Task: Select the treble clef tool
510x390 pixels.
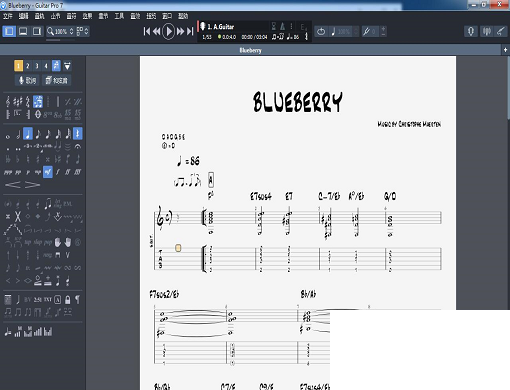Action: coord(8,102)
